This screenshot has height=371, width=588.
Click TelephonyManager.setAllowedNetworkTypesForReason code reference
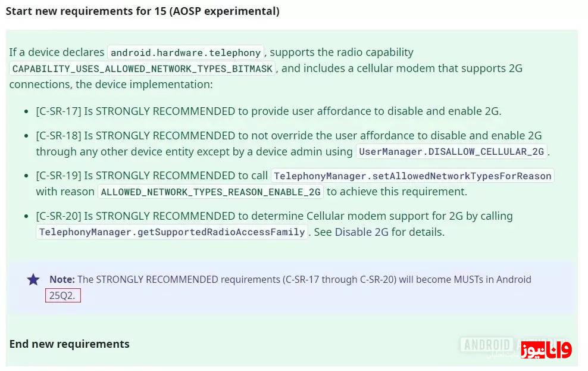click(x=412, y=176)
